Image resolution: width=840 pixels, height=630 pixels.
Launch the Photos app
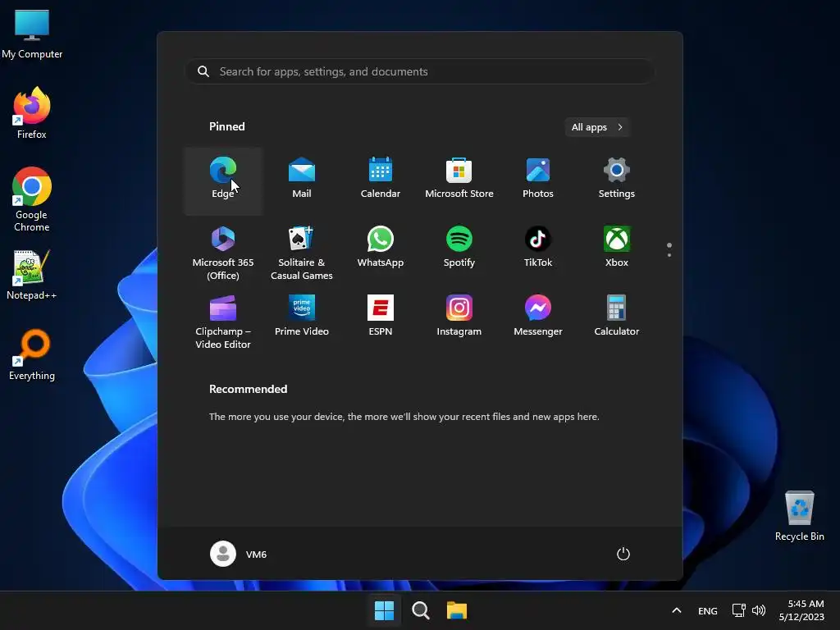coord(538,180)
